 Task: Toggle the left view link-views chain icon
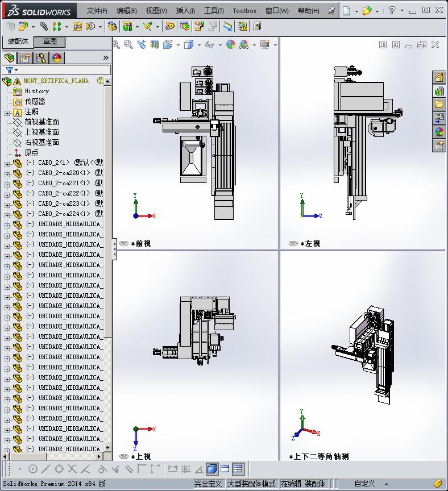[293, 243]
